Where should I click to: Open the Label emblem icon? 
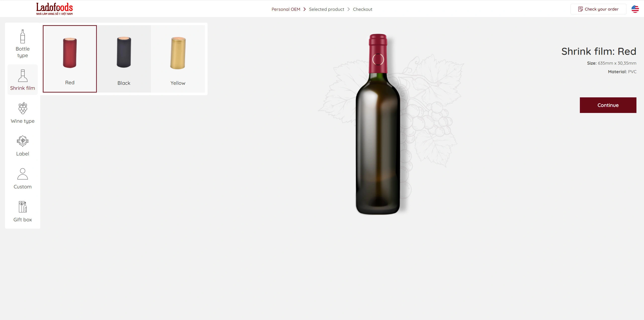(23, 141)
